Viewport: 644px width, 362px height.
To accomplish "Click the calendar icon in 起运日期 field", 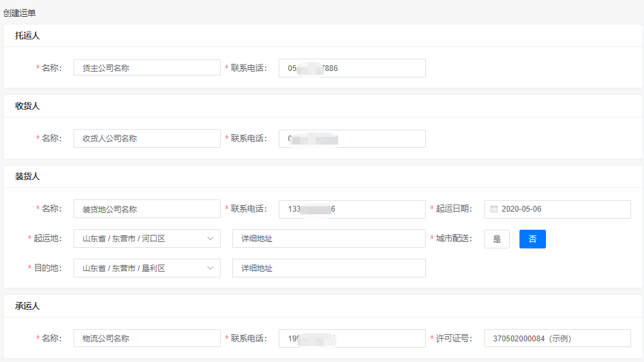I will click(x=494, y=209).
